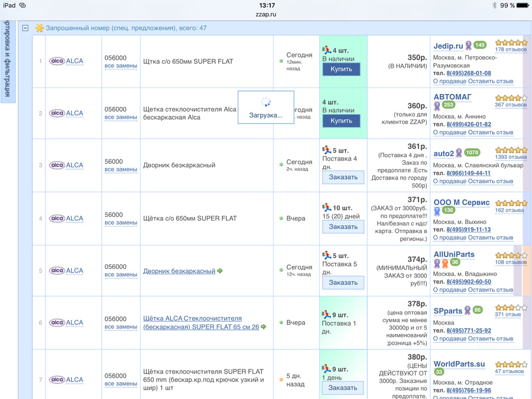
Task: Tap the Bluetooth icon in status bar
Action: tap(494, 5)
